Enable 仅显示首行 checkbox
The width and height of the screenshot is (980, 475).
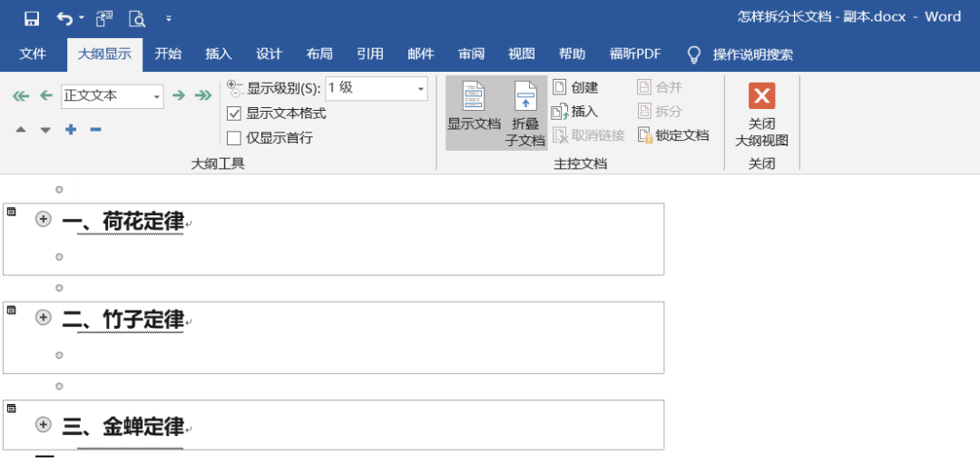coord(234,138)
